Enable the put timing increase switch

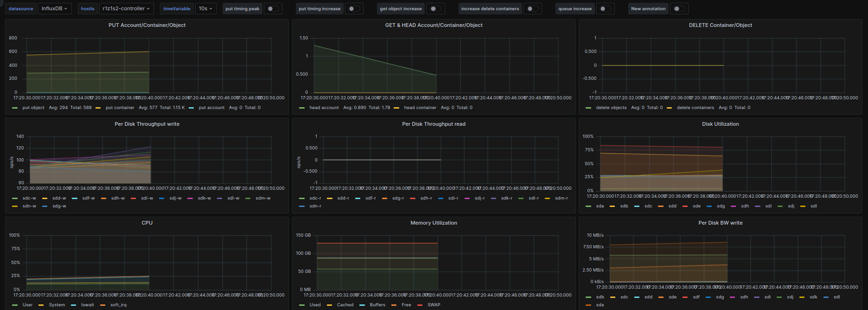pyautogui.click(x=353, y=9)
